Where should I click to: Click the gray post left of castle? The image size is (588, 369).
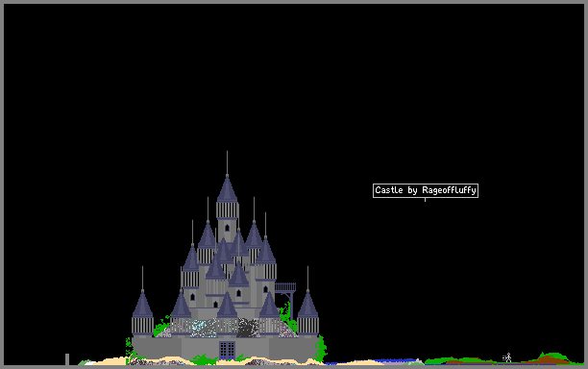tap(67, 358)
